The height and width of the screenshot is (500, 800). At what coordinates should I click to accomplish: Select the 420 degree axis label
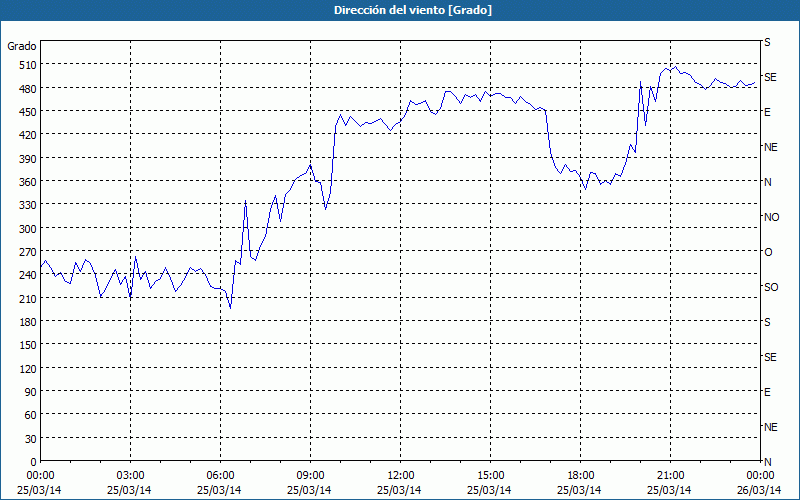[28, 135]
